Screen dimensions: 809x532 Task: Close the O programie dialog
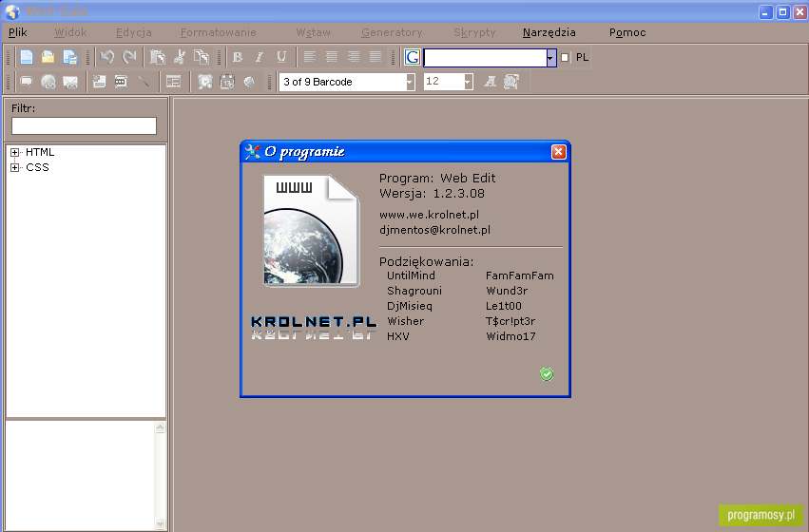coord(558,152)
